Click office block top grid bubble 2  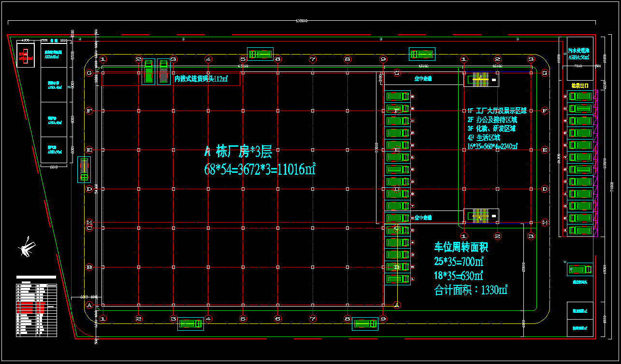(x=497, y=59)
